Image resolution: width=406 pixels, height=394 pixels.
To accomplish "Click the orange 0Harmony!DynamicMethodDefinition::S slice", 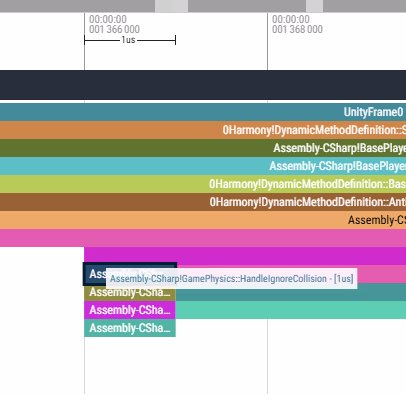I will pos(203,130).
